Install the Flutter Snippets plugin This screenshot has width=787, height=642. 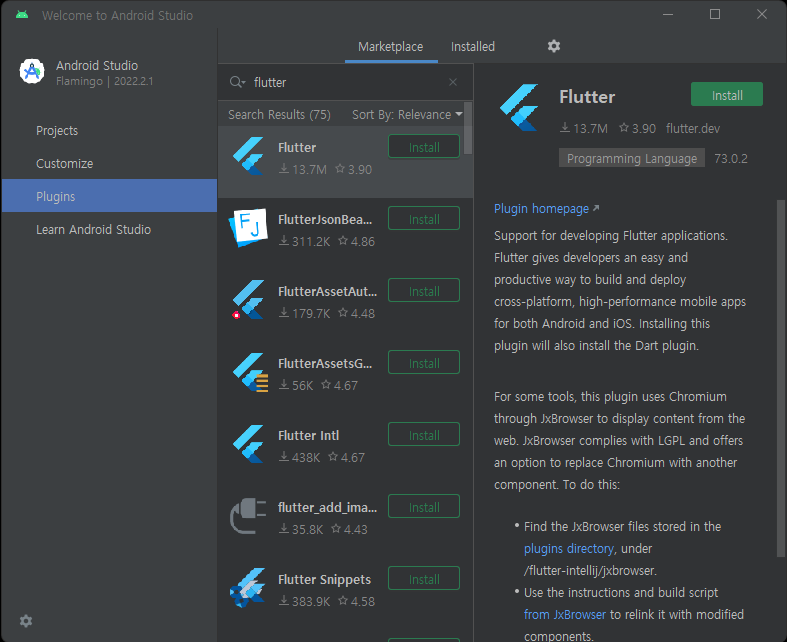[424, 578]
